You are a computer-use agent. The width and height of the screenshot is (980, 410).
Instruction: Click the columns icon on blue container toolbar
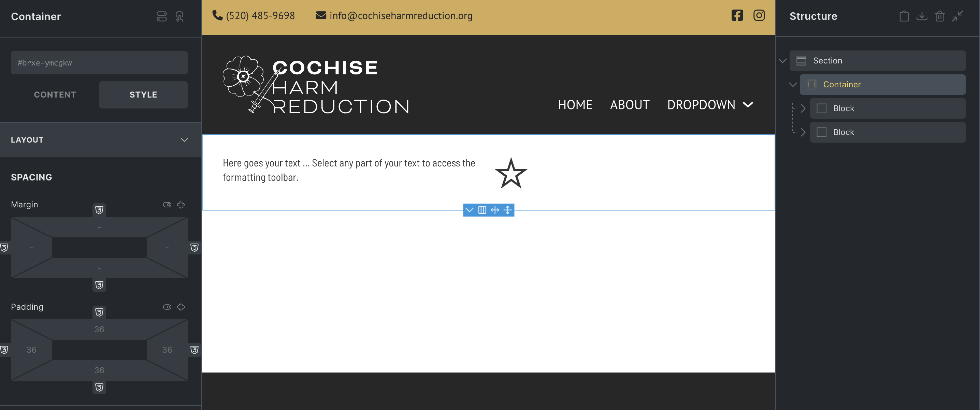(x=482, y=210)
